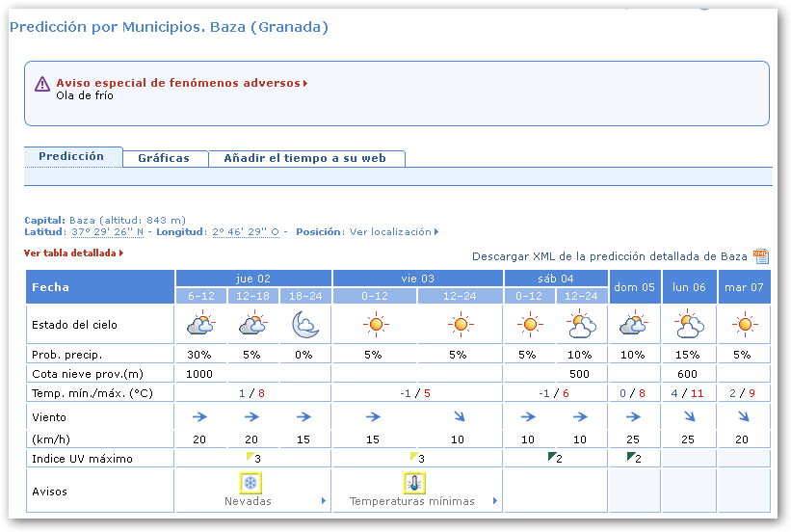
Task: Click the sunny icon for Friday 0-12
Action: (375, 325)
